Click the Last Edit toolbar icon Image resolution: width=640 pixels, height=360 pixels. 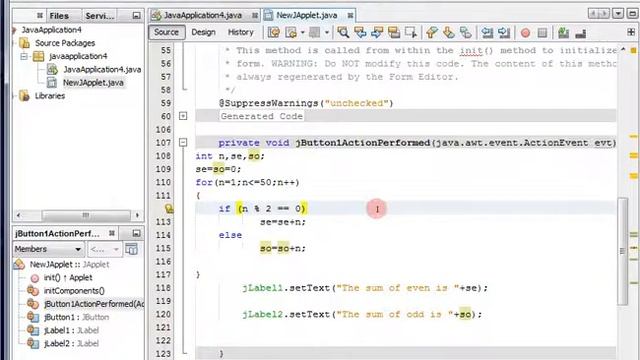pyautogui.click(x=273, y=32)
